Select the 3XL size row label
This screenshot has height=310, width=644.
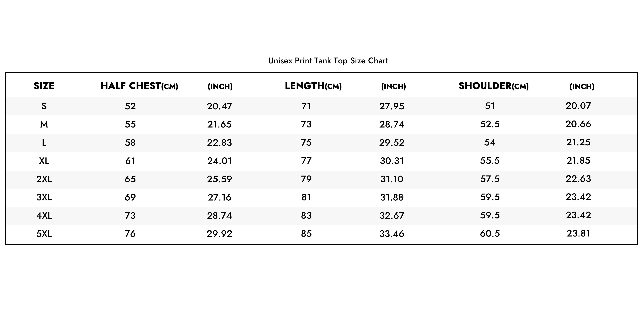point(44,197)
